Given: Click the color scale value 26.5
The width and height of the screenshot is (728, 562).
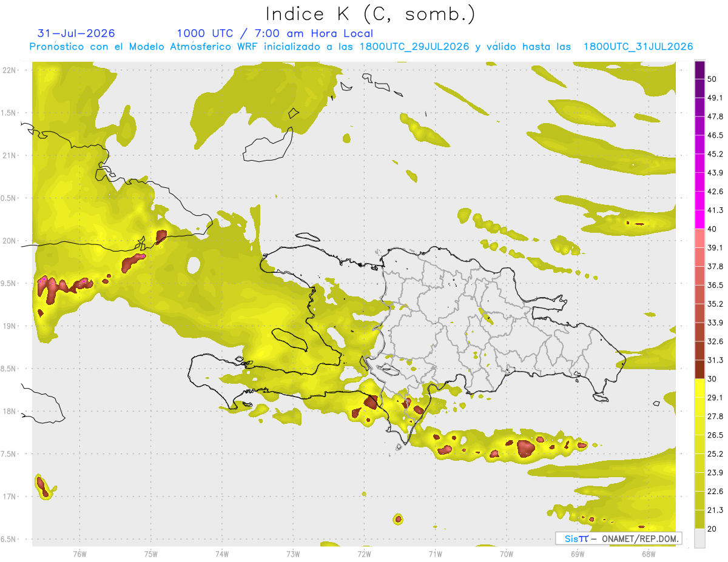Looking at the screenshot, I should coord(715,435).
